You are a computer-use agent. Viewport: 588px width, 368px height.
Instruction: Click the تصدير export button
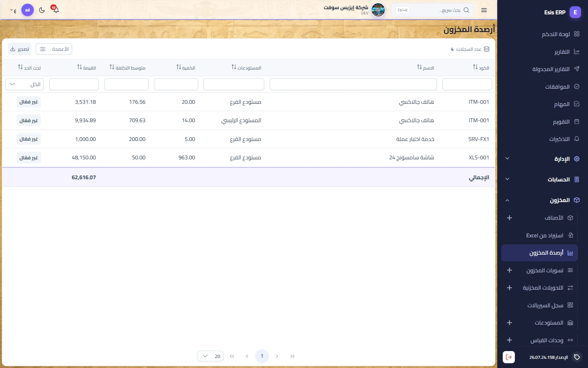pos(19,49)
